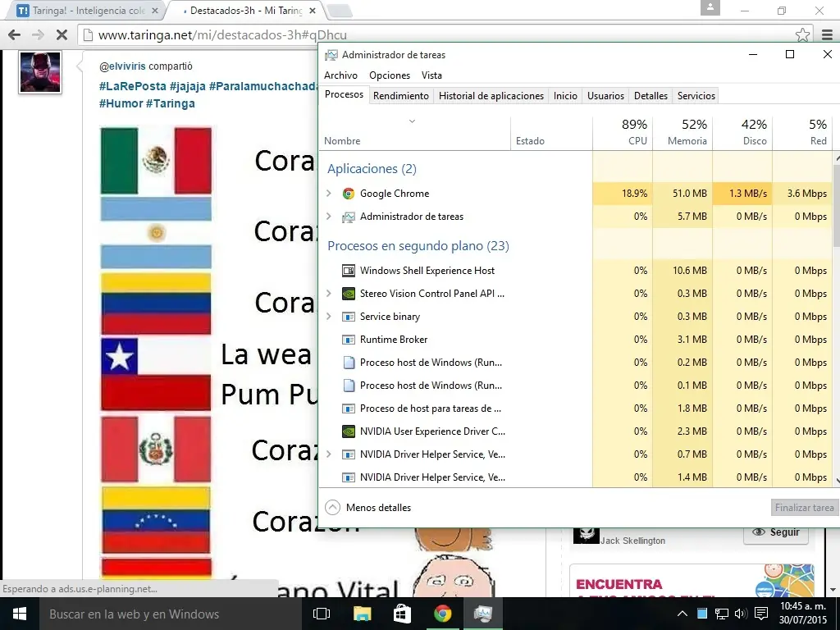The image size is (840, 630).
Task: Switch to the Usuarios tab
Action: [x=605, y=96]
